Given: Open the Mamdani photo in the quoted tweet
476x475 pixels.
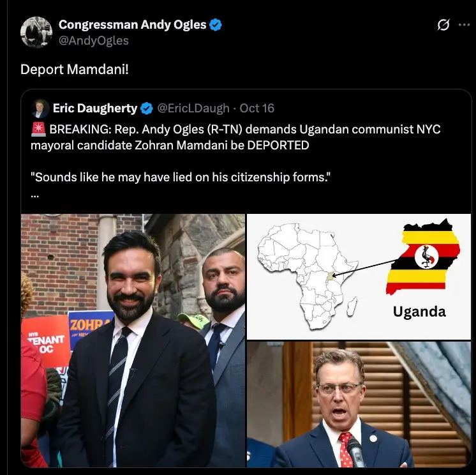Looking at the screenshot, I should click(x=133, y=340).
